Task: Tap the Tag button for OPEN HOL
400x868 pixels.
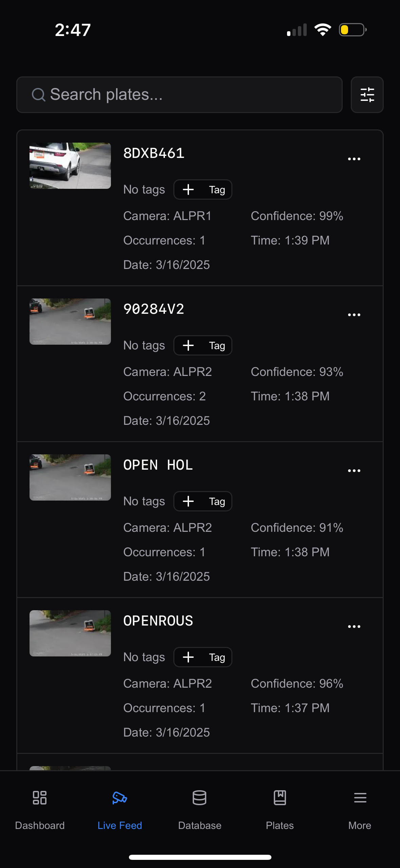Action: [203, 501]
